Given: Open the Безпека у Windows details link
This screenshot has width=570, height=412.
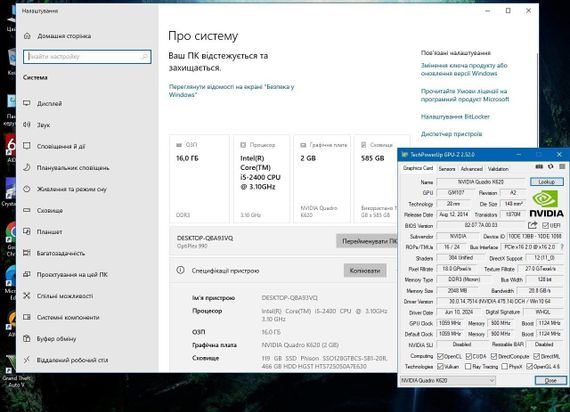Looking at the screenshot, I should pyautogui.click(x=232, y=91).
